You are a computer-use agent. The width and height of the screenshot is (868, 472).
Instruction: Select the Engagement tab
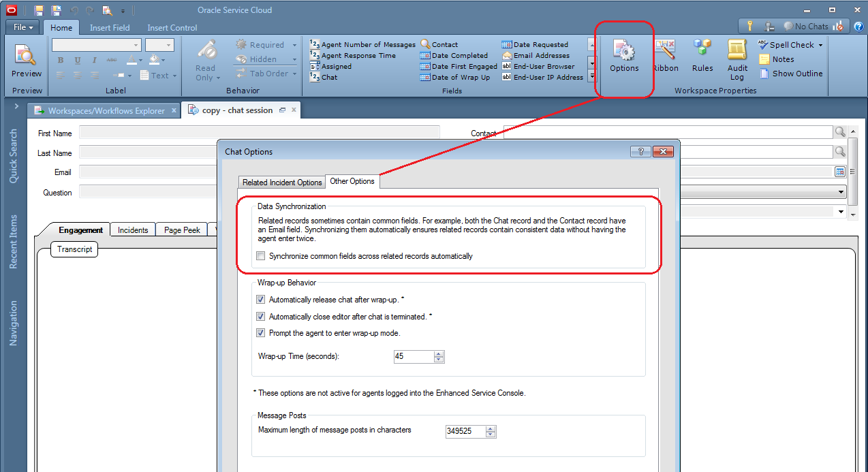coord(80,230)
